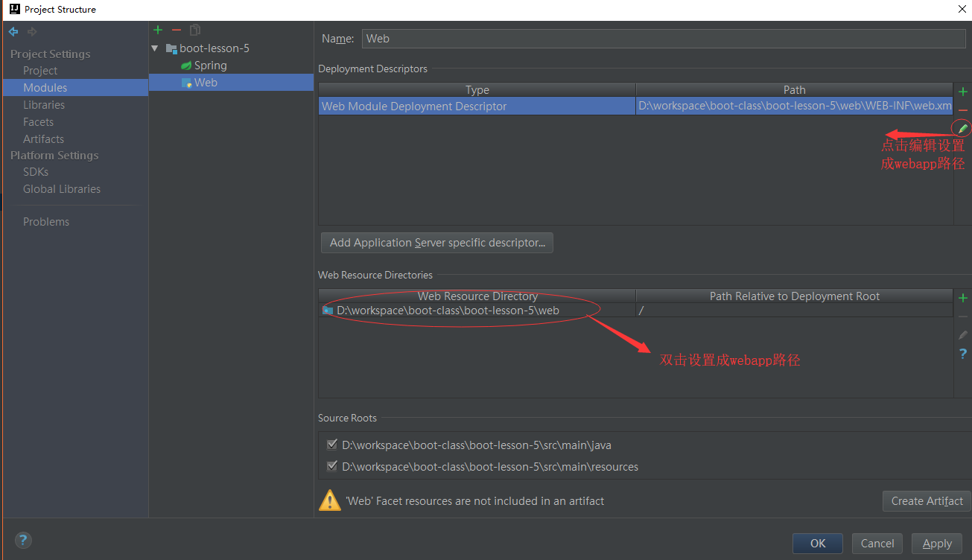Click Add Application Server specific descriptor
This screenshot has width=972, height=560.
pyautogui.click(x=437, y=243)
